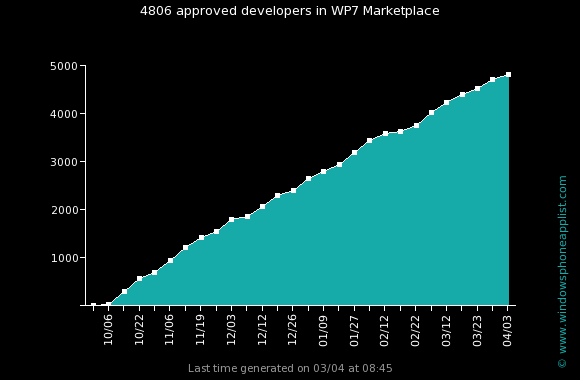Click the '11/06' date label

pos(169,330)
